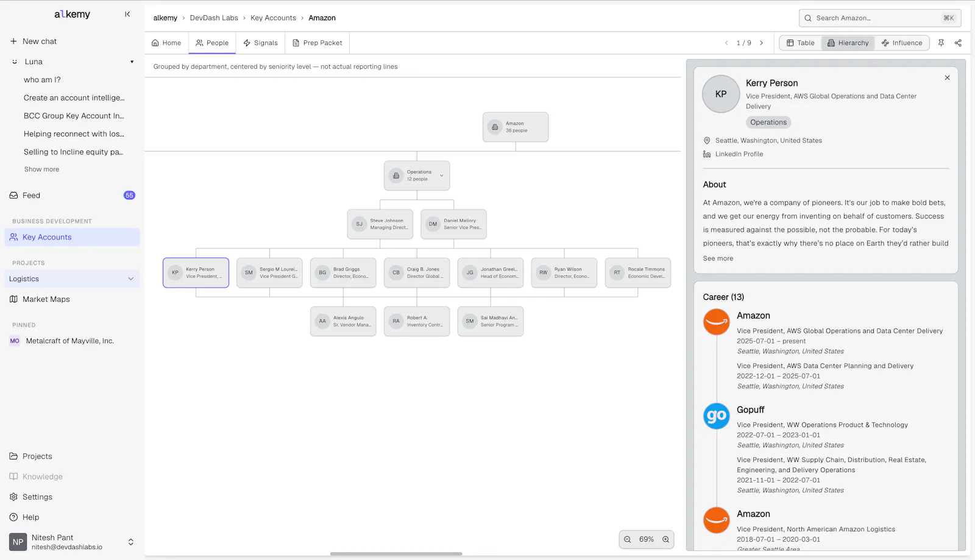Zoom in the hierarchy chart
Viewport: 975px width, 560px height.
coord(665,540)
